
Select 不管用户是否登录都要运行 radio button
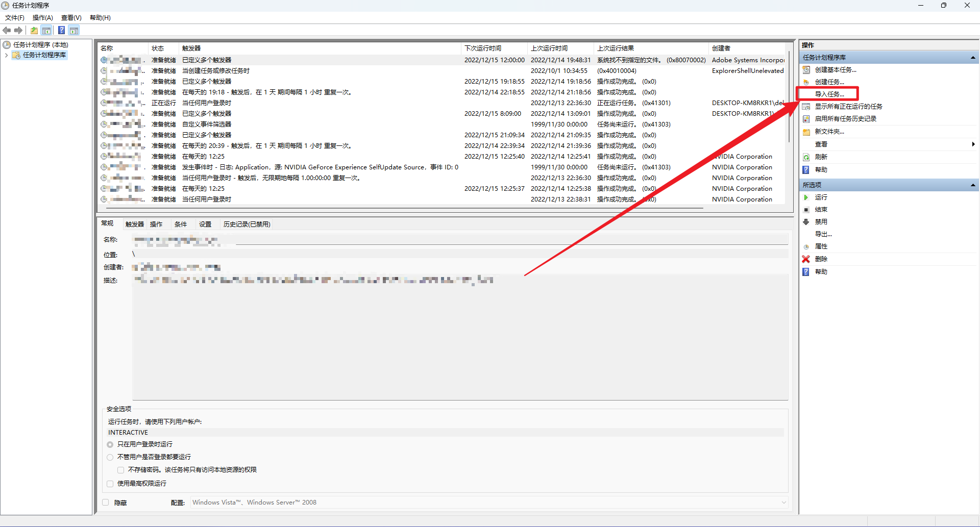pos(110,457)
